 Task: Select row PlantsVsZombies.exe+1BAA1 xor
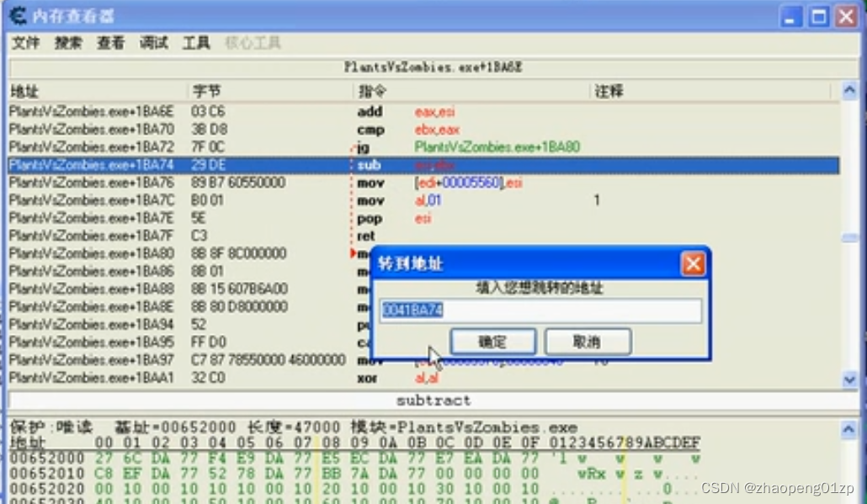(x=423, y=378)
